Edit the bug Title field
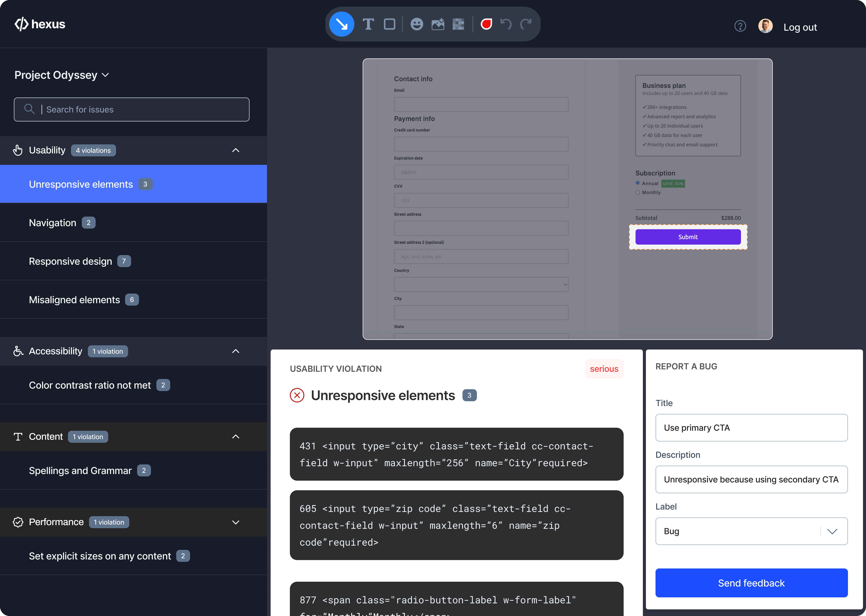This screenshot has height=616, width=866. point(751,428)
